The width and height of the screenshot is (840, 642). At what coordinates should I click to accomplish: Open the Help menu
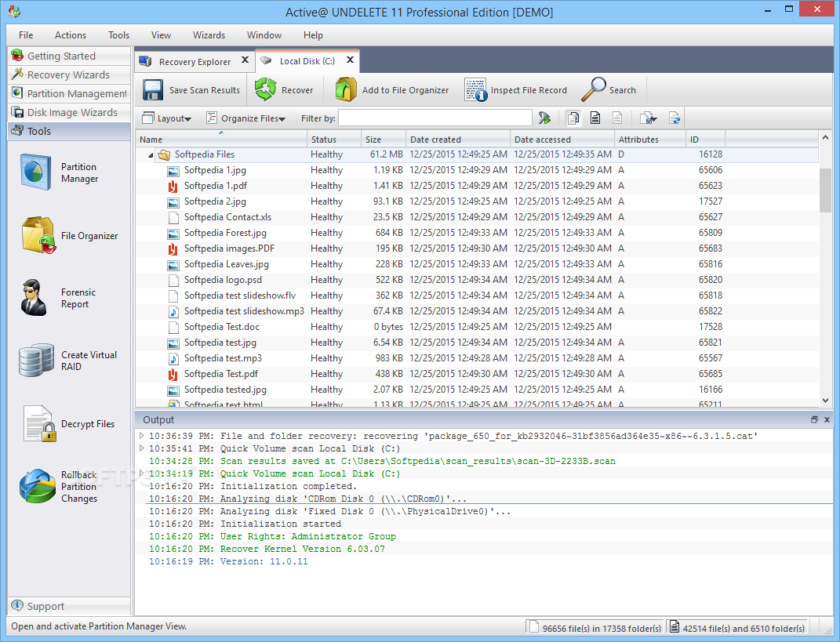[313, 34]
